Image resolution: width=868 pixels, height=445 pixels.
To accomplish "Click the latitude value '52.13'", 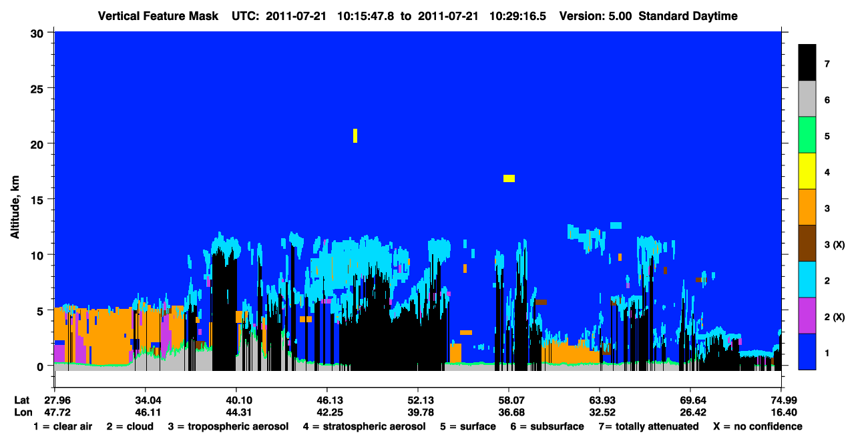I will coord(420,400).
